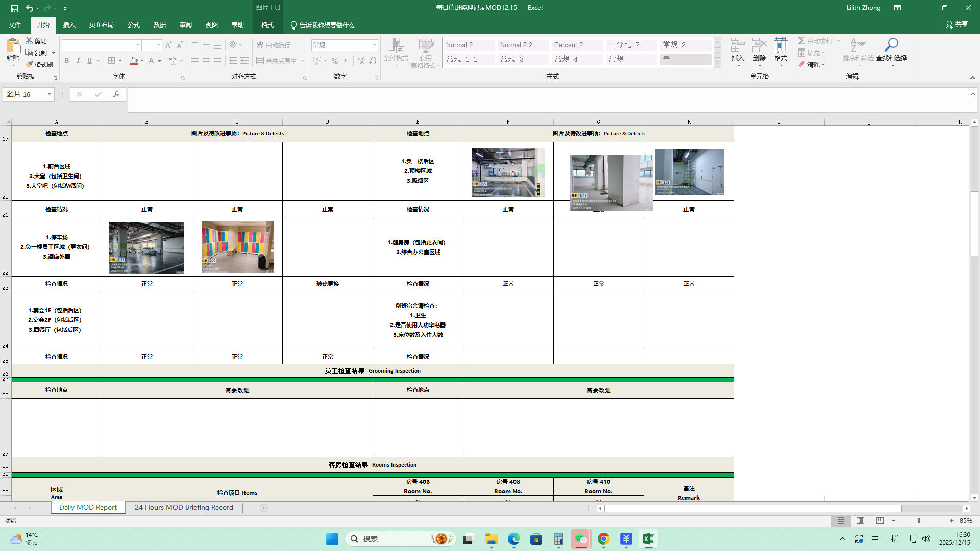980x551 pixels.
Task: Click the Insert cells icon
Action: (x=738, y=45)
